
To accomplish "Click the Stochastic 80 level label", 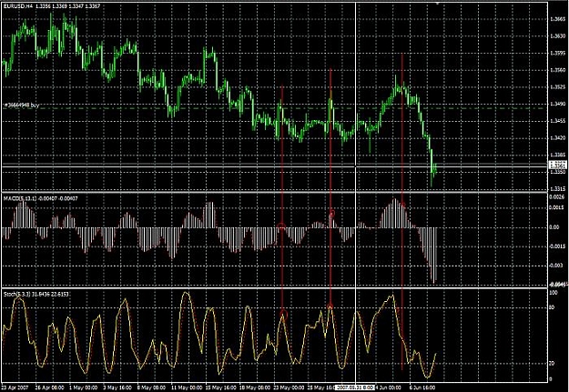I will click(x=553, y=308).
